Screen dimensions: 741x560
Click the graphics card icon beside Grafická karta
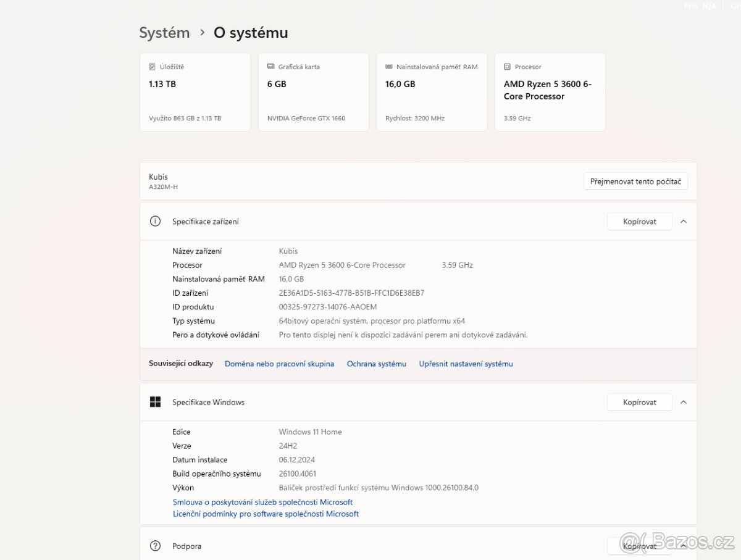270,67
